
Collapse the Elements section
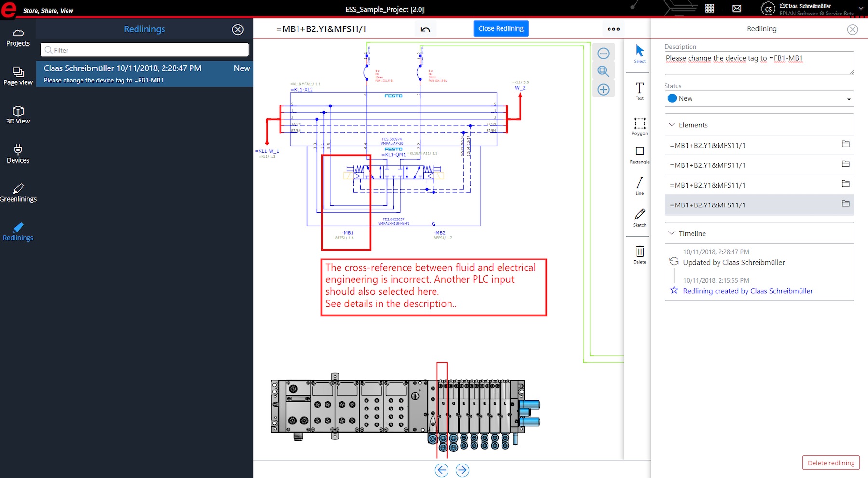coord(672,124)
